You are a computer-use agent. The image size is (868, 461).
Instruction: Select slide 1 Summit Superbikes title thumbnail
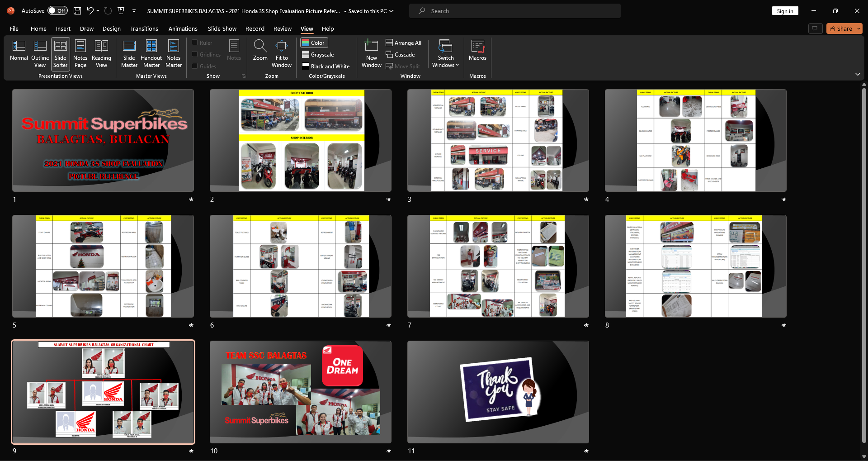coord(103,140)
